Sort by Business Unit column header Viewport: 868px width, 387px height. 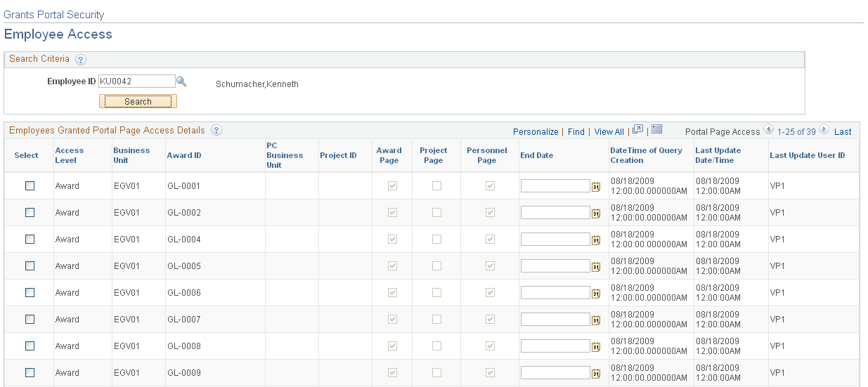click(x=131, y=155)
